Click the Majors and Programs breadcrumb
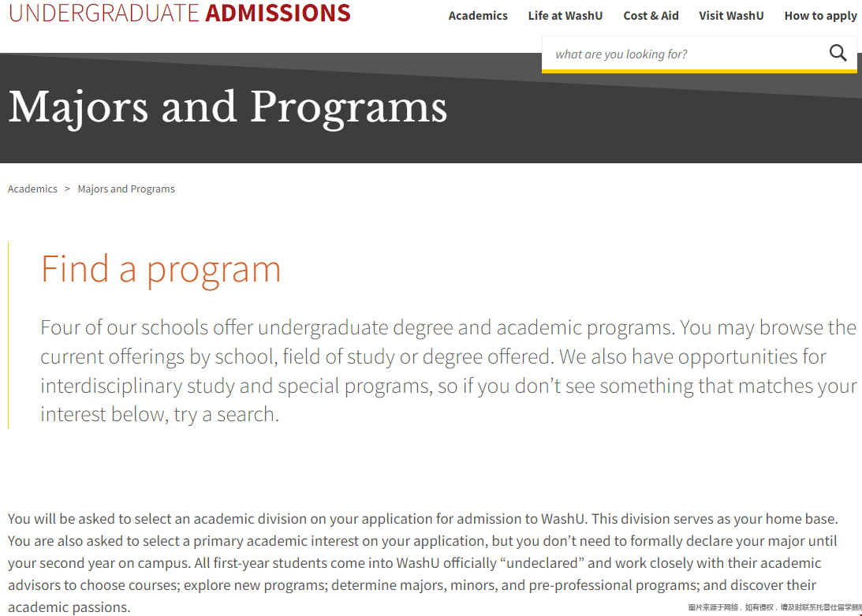The height and width of the screenshot is (616, 862). [x=126, y=189]
